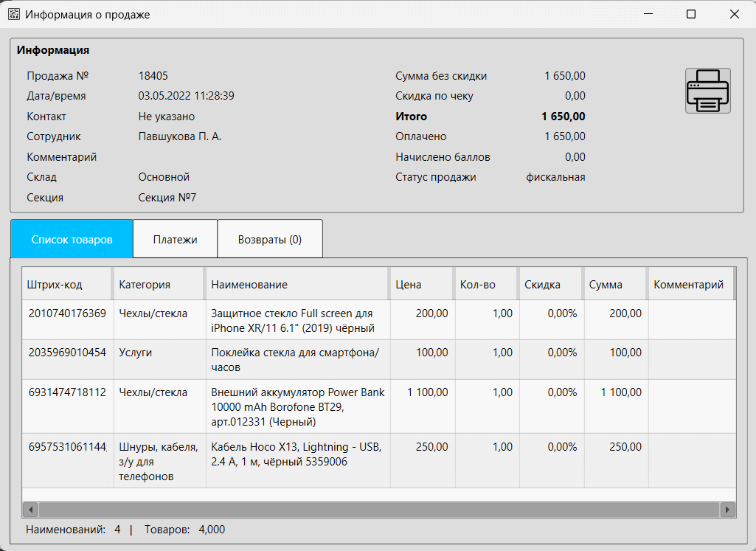Click right arrow of horizontal scrollbar

coord(727,510)
